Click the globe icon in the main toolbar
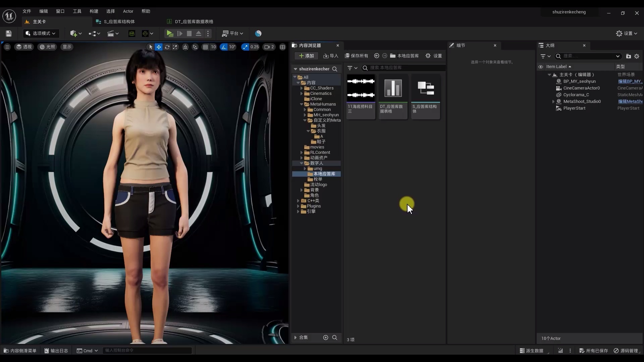 [258, 34]
